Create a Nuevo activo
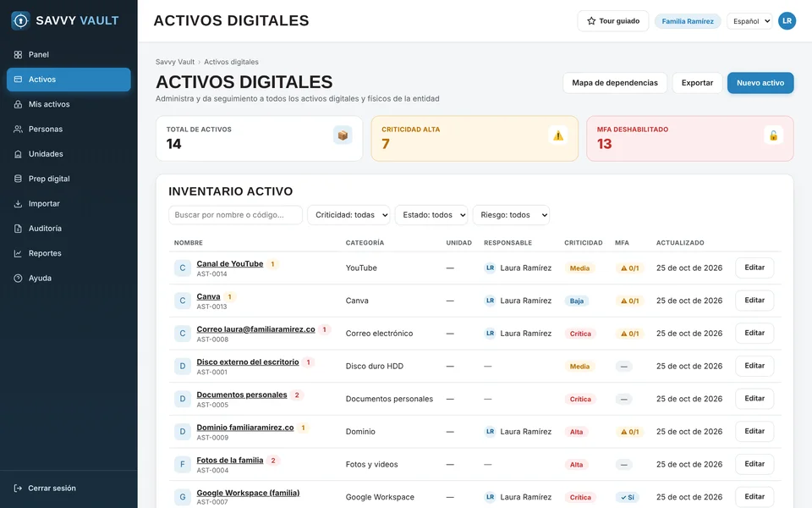Viewport: 812px width, 508px height. pyautogui.click(x=760, y=83)
